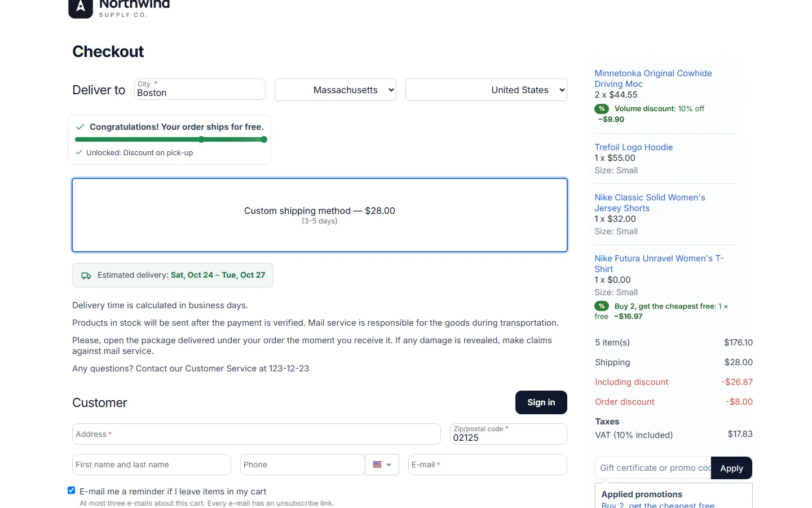Click the Sign in button
This screenshot has height=508, width=812.
tap(541, 402)
